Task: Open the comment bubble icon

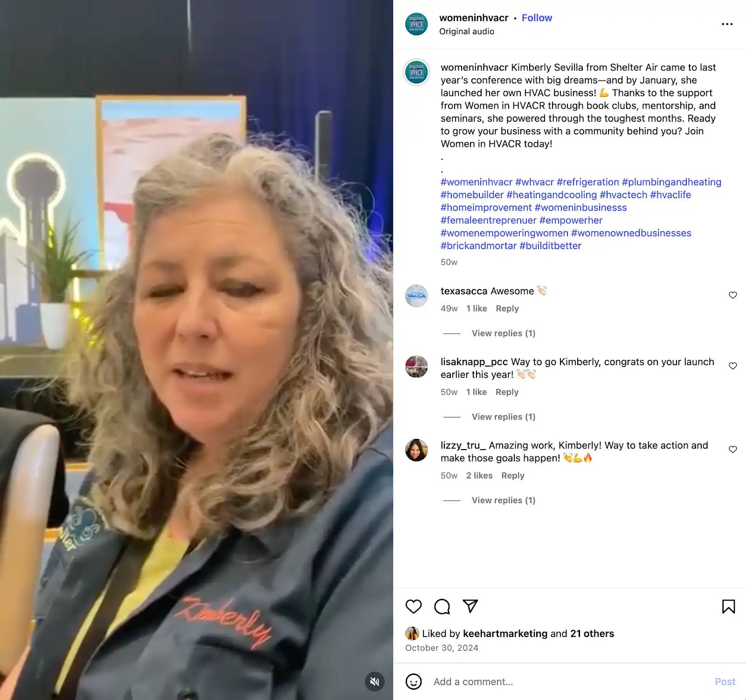Action: pos(442,606)
